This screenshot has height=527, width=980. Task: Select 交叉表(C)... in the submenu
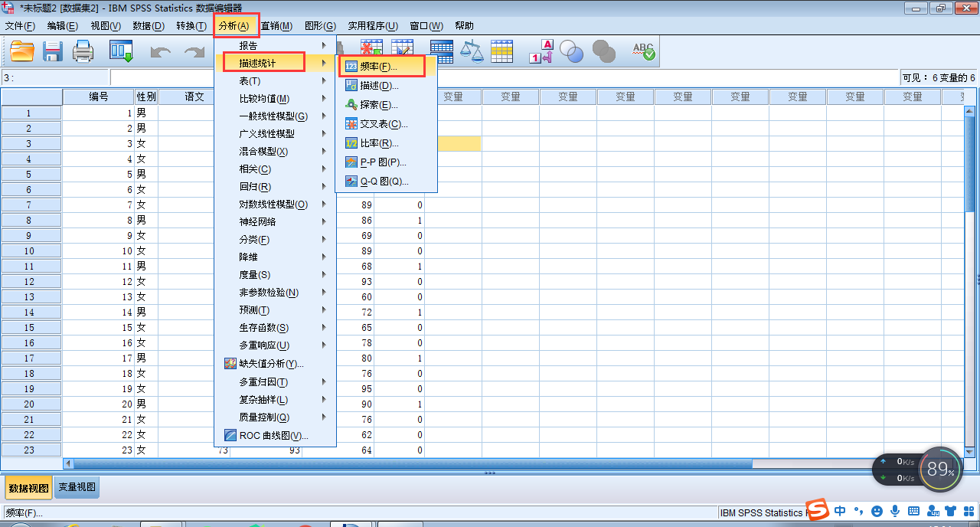[x=387, y=124]
